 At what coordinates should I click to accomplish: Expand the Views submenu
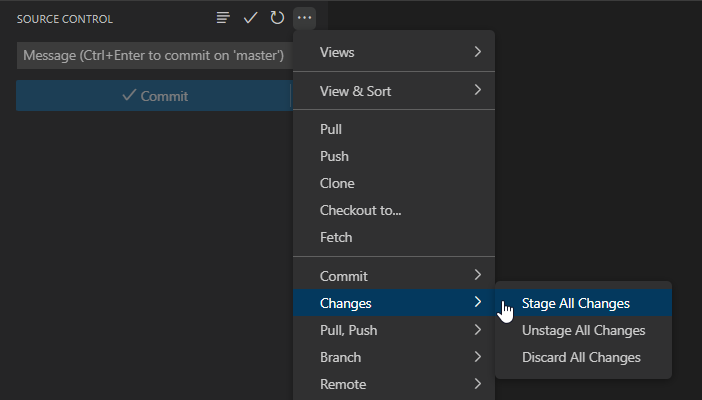click(394, 52)
